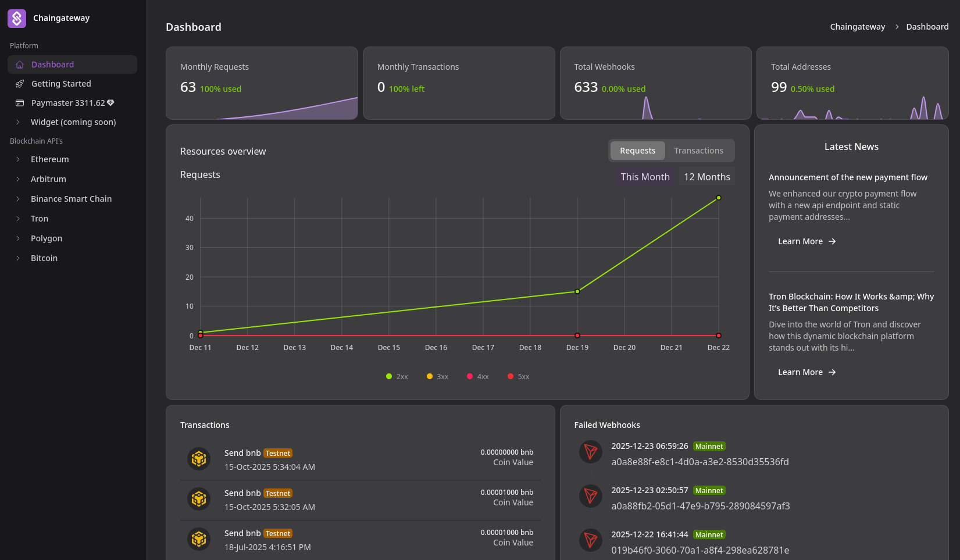Switch to the Transactions tab

(x=698, y=151)
